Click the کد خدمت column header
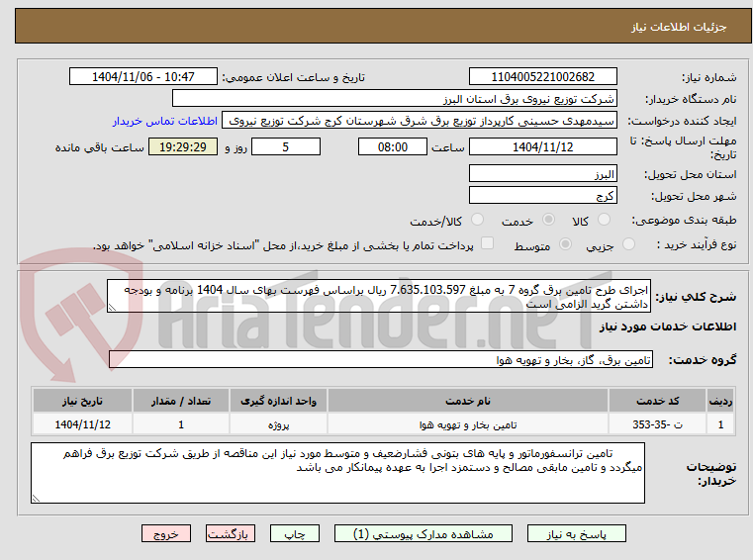The image size is (753, 560). tap(657, 401)
